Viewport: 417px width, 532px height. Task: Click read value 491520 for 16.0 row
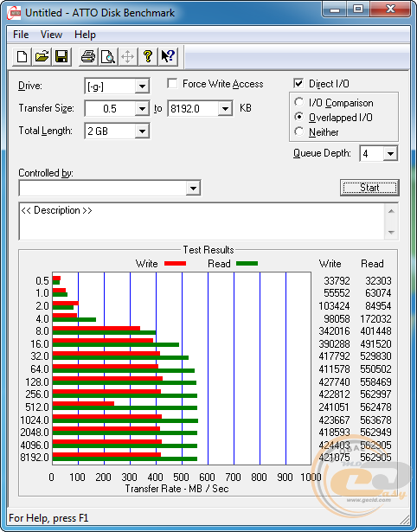375,344
